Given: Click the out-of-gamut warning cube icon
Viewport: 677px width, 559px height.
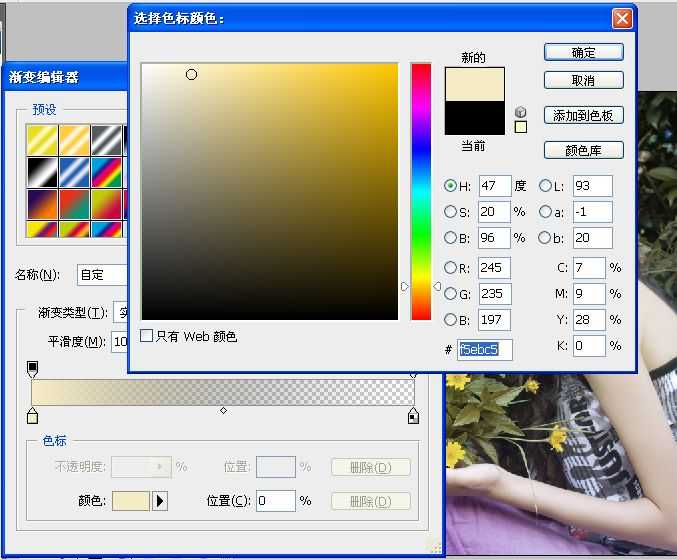Looking at the screenshot, I should tap(521, 112).
